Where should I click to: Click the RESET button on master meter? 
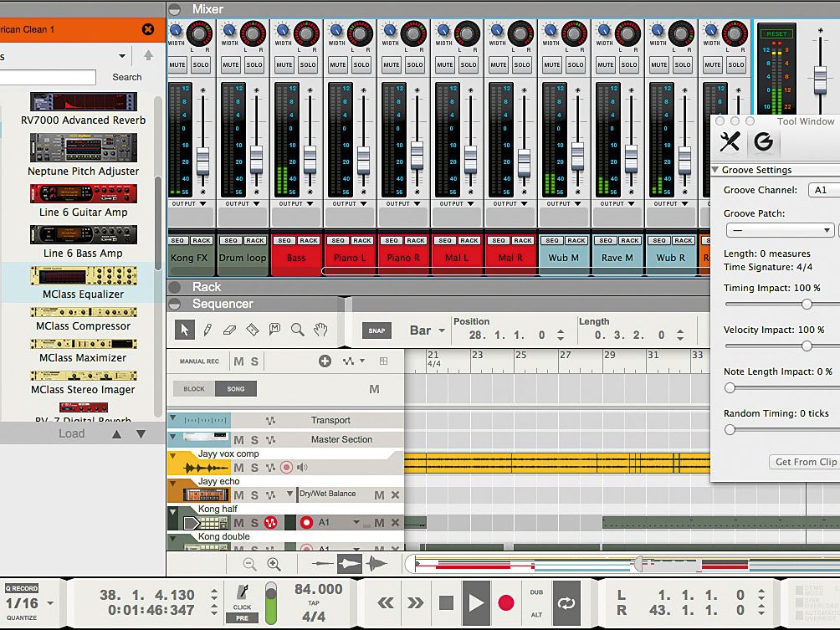point(776,33)
